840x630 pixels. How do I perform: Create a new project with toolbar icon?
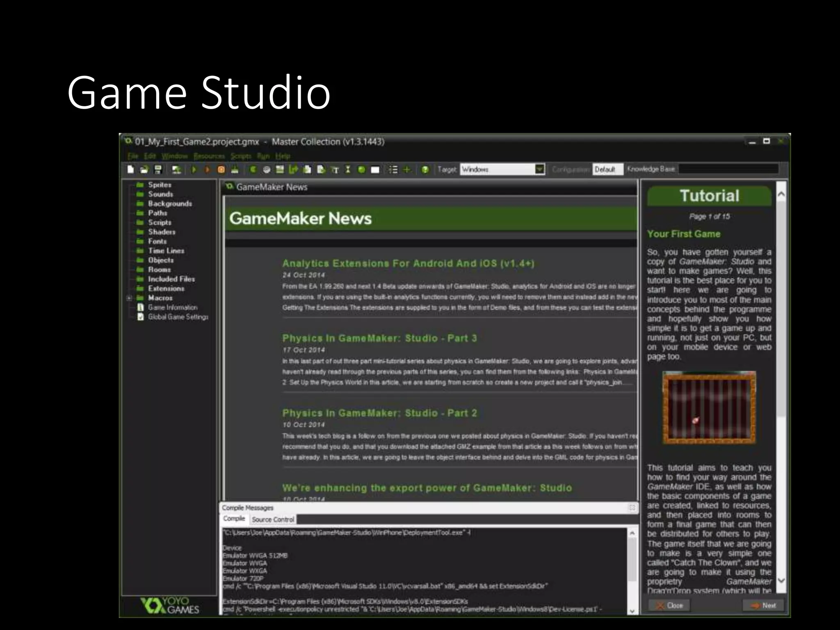pyautogui.click(x=130, y=169)
